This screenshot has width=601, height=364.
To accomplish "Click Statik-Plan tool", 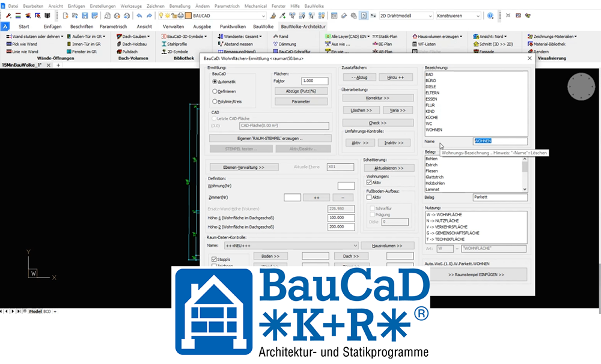I will coord(385,37).
